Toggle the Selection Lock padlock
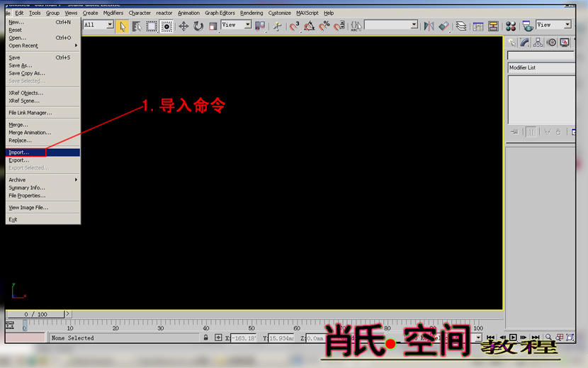The image size is (588, 368). (x=205, y=338)
